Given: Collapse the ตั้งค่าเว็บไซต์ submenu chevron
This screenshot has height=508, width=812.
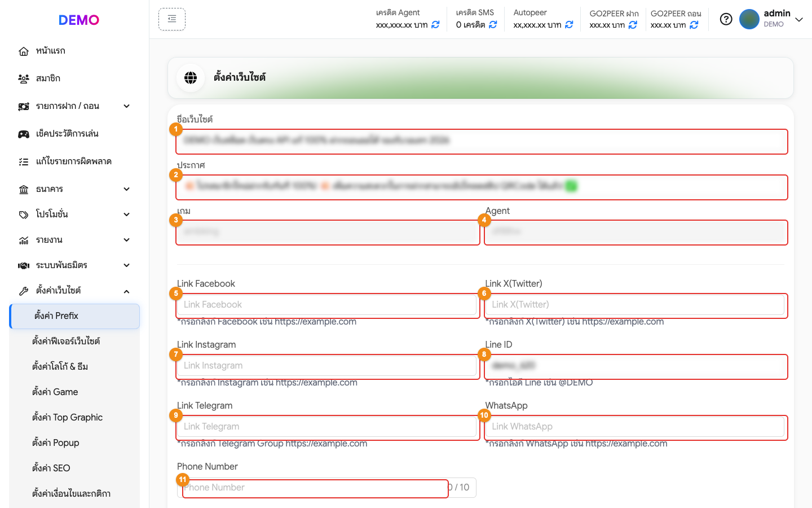Looking at the screenshot, I should tap(127, 291).
